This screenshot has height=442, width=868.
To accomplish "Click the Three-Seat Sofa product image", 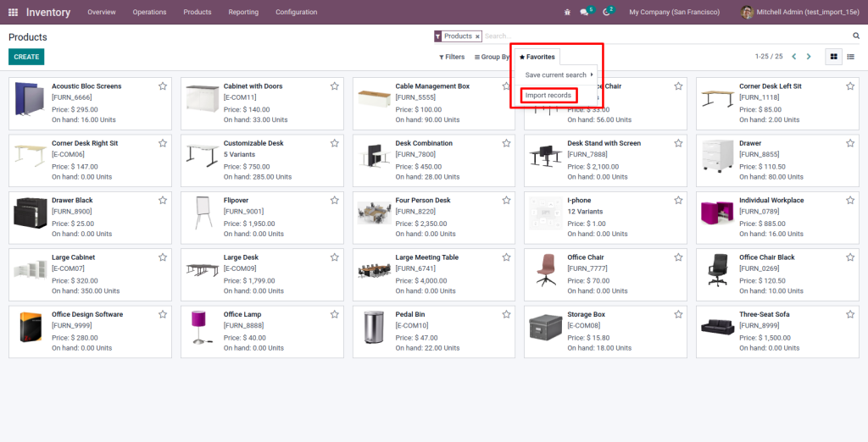I will point(718,326).
